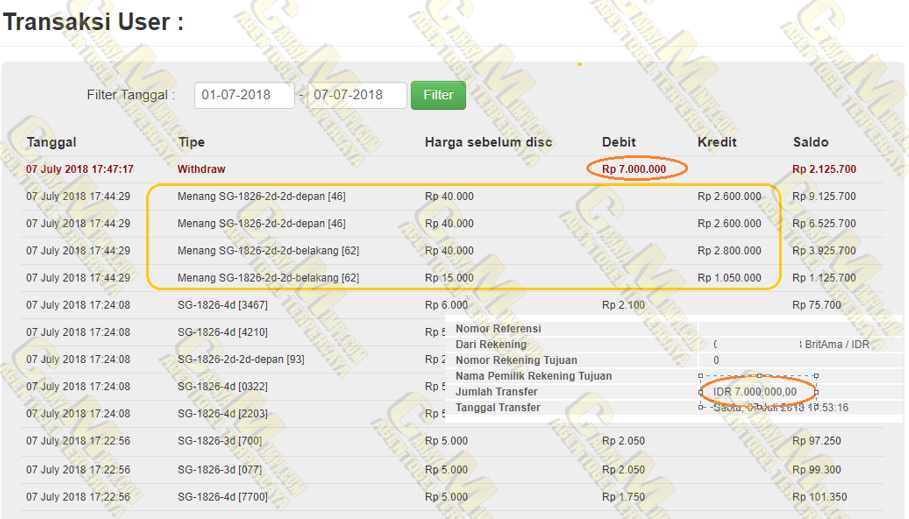
Task: Click the Kredit column header
Action: click(x=718, y=142)
